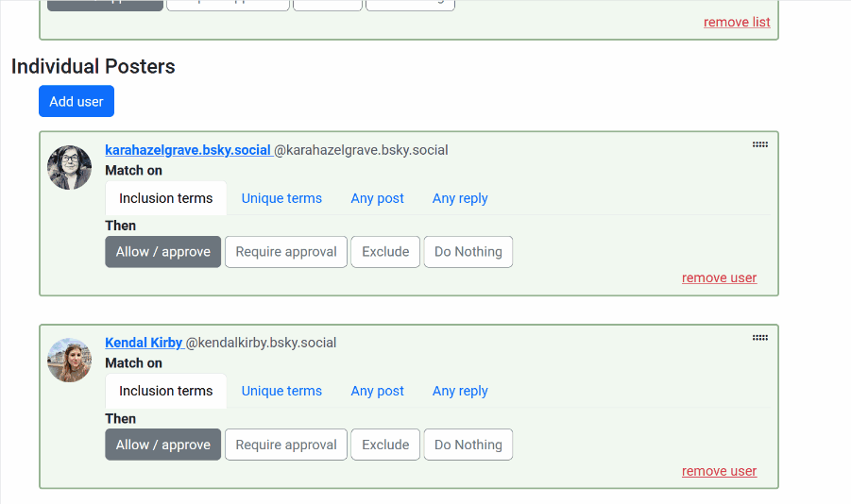Screen dimensions: 851x504
Task: Click drag handle icon on karahazelgrave card
Action: pyautogui.click(x=759, y=144)
